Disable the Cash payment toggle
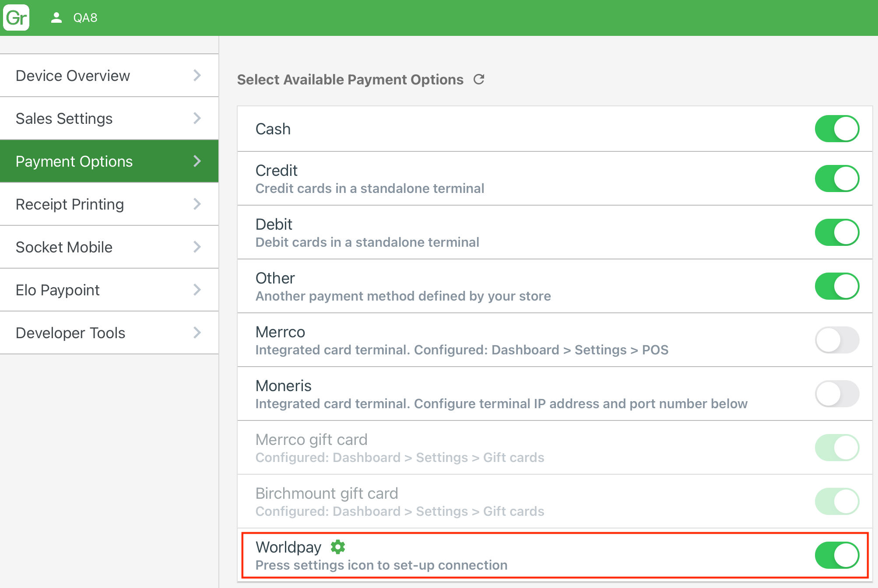Viewport: 878px width, 588px height. click(836, 129)
